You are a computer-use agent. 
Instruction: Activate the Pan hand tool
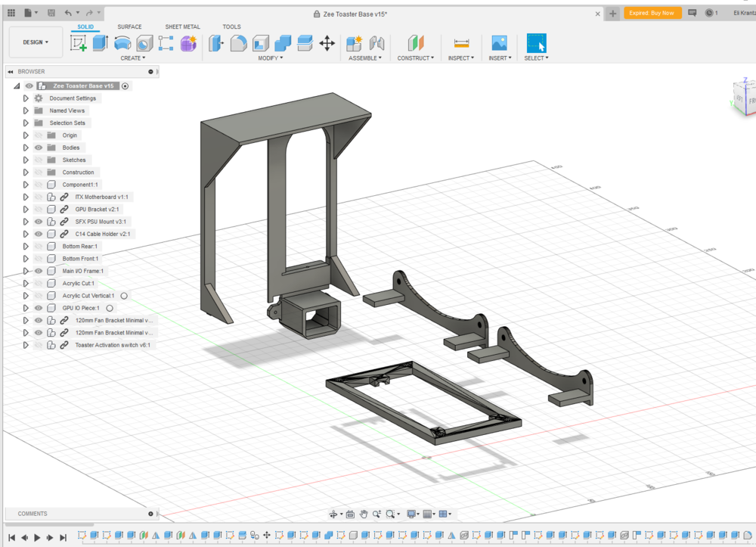tap(364, 514)
